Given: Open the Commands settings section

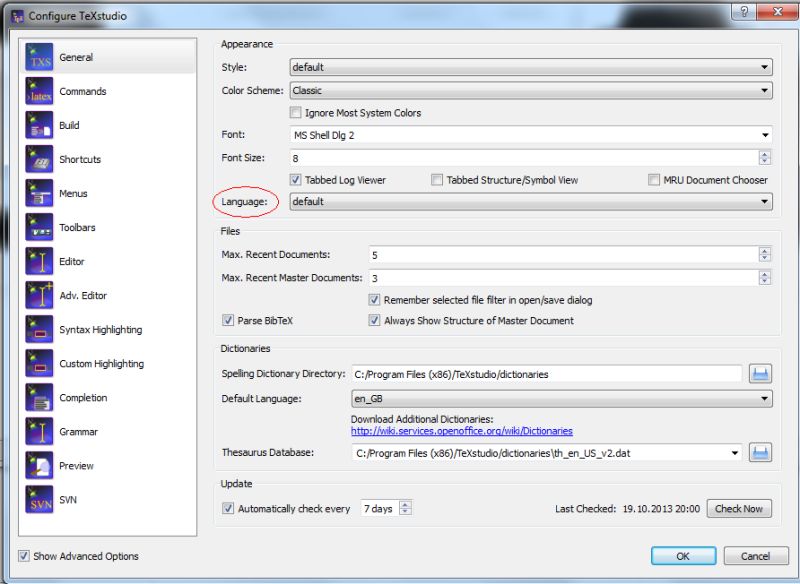Looking at the screenshot, I should coord(82,91).
